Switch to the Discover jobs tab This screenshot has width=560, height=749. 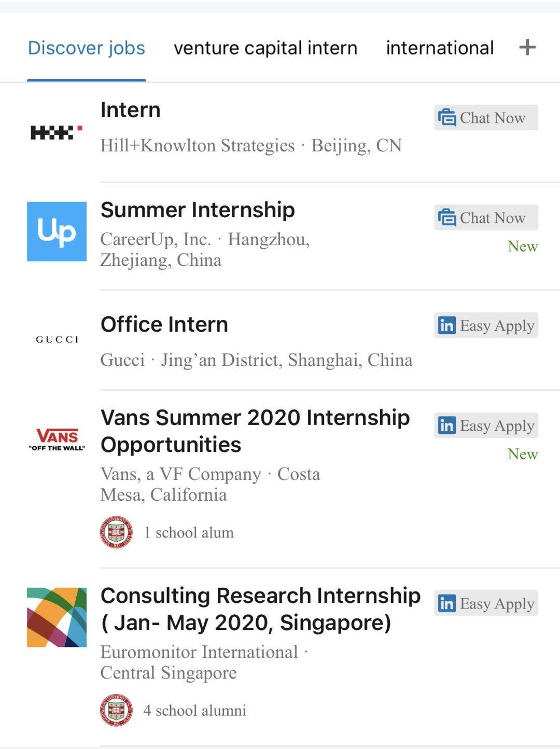click(x=86, y=48)
